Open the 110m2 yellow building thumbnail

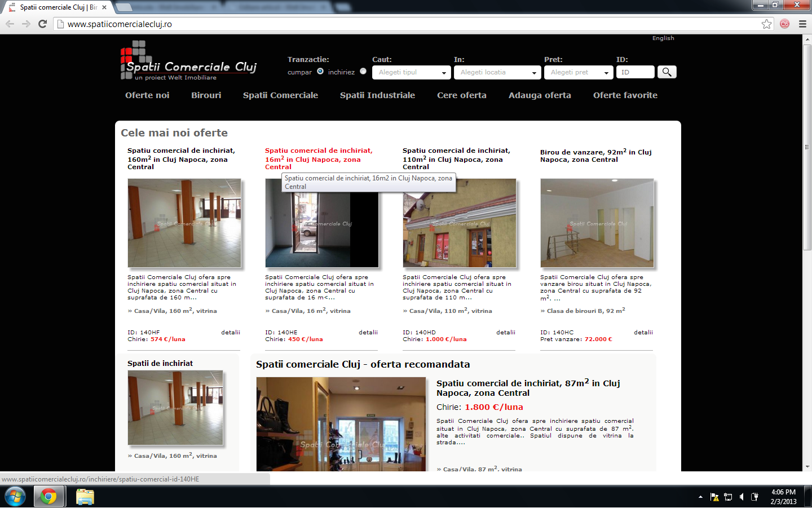click(459, 223)
